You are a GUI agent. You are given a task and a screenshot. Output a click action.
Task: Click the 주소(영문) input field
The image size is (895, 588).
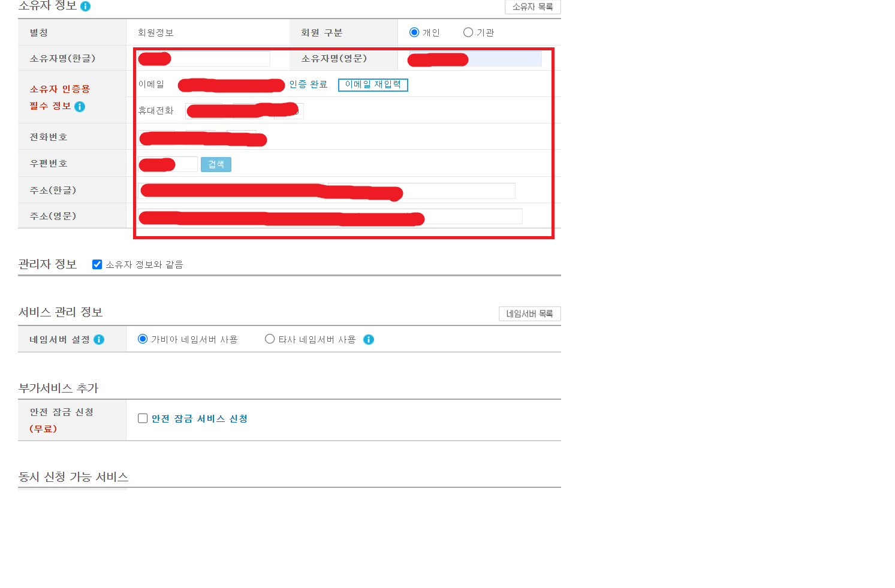coord(330,216)
